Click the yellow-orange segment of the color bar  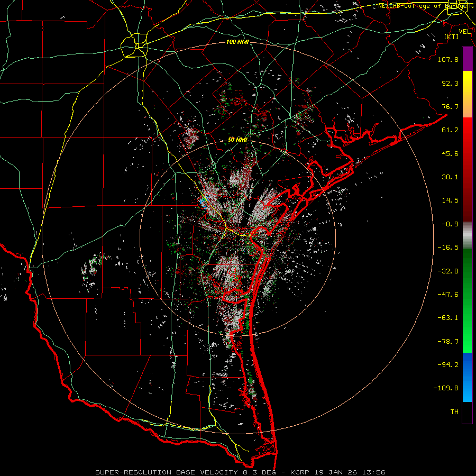[467, 94]
